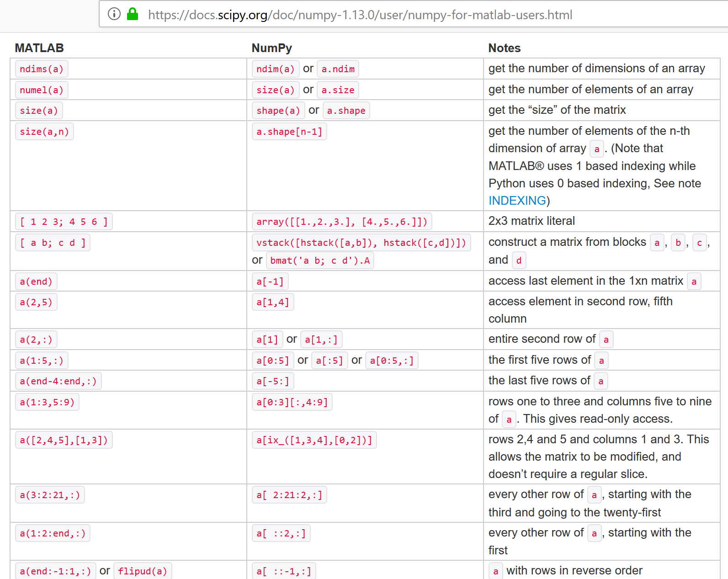Image resolution: width=728 pixels, height=579 pixels.
Task: Select the a[0:5,:] code snippet
Action: (x=392, y=361)
